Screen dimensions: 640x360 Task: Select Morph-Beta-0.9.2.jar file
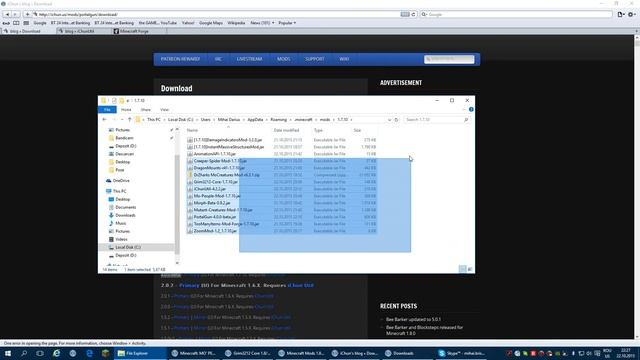point(212,203)
